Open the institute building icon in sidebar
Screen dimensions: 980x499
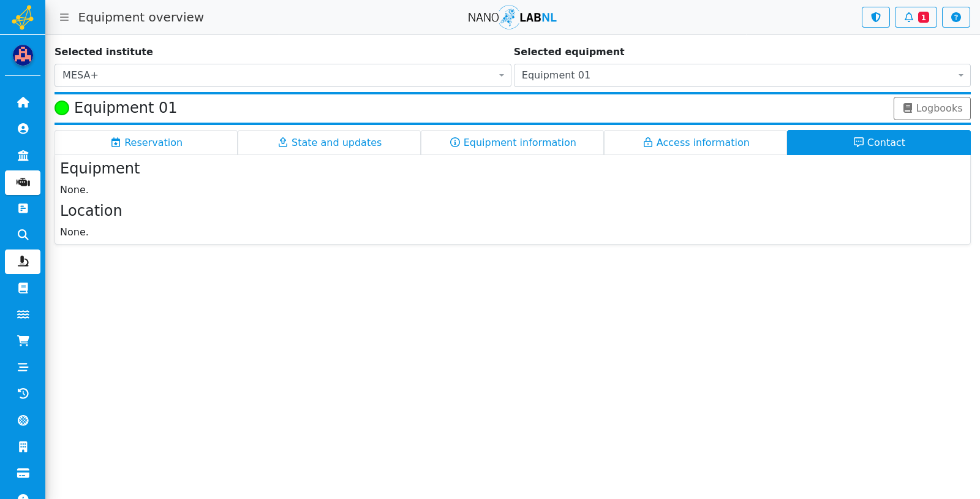(x=23, y=156)
